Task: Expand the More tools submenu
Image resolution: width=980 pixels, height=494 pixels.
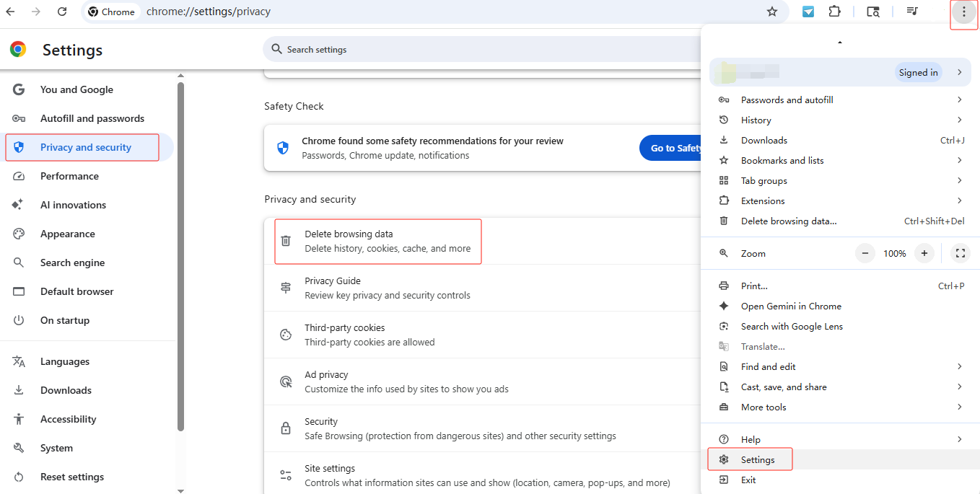Action: 763,407
